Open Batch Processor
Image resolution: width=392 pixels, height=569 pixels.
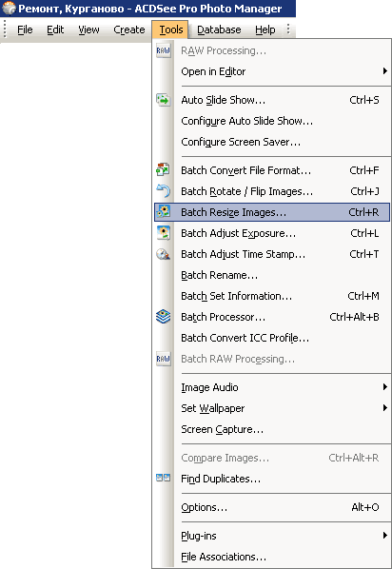[272, 317]
